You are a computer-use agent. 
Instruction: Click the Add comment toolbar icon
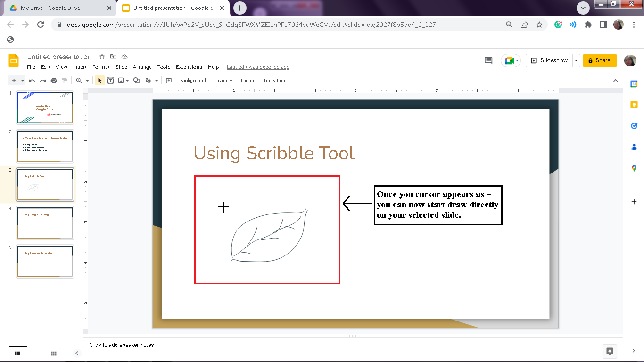[169, 81]
